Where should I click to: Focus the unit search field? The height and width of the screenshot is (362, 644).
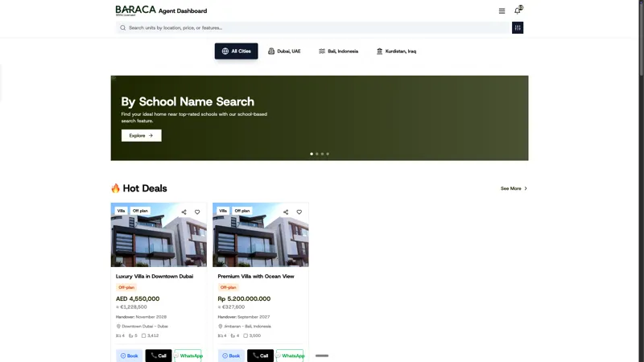[313, 28]
